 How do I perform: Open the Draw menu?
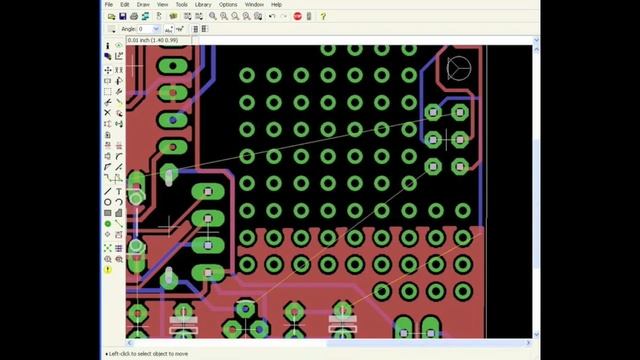click(143, 4)
